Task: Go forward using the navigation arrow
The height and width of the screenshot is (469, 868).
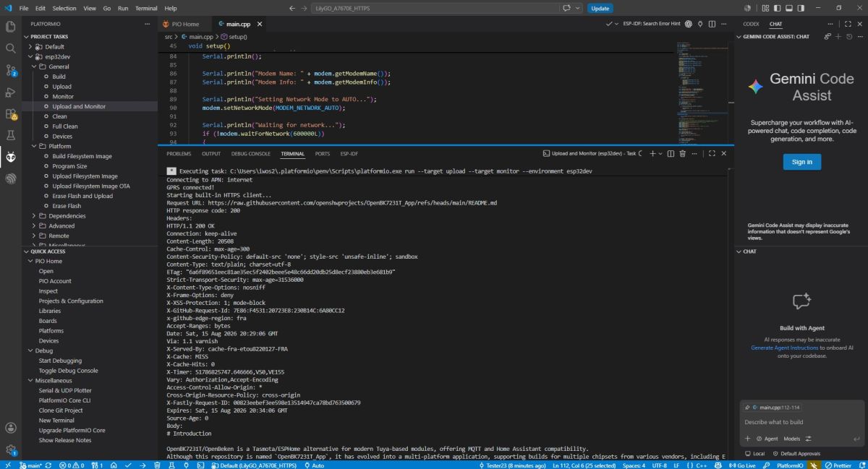Action: pos(303,8)
